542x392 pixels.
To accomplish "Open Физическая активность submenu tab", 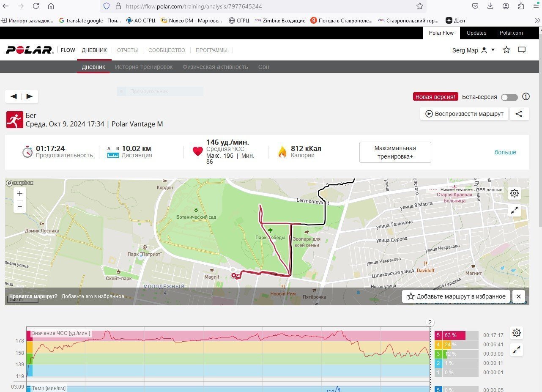I will (x=215, y=67).
